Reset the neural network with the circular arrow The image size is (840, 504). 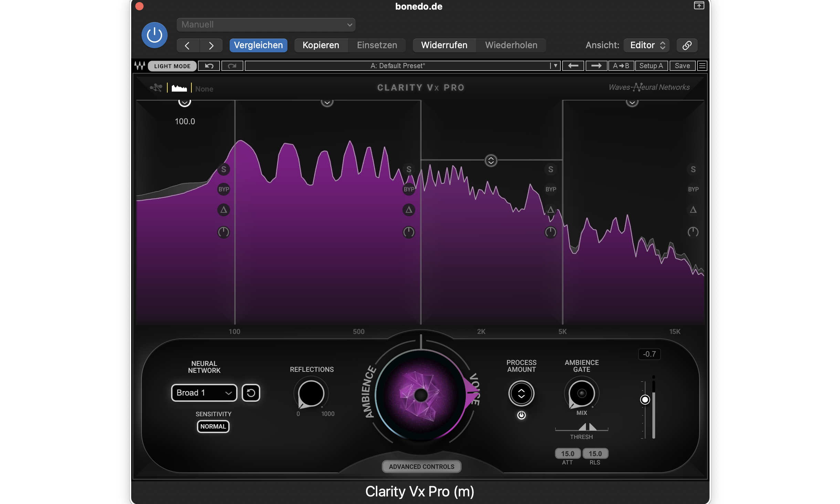click(251, 393)
